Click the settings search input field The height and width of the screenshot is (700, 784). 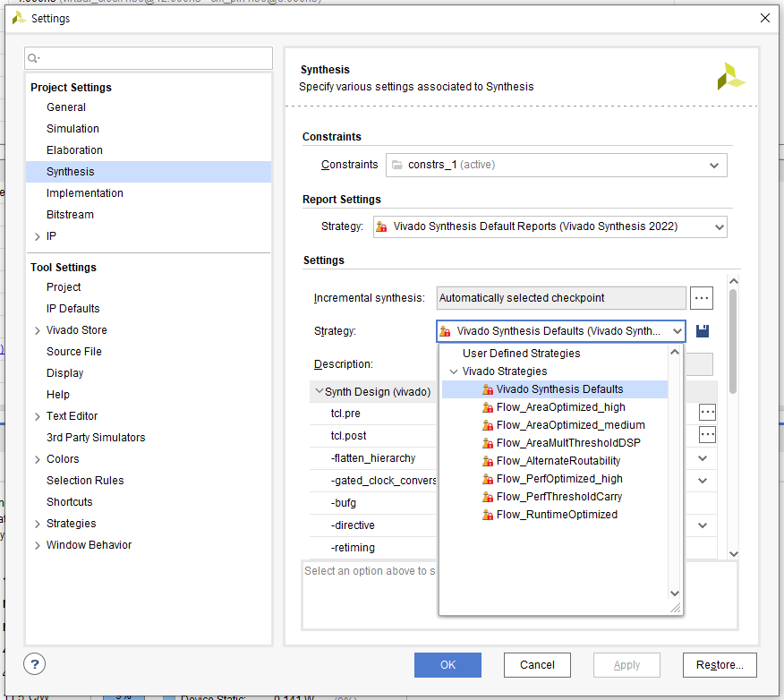pos(149,58)
